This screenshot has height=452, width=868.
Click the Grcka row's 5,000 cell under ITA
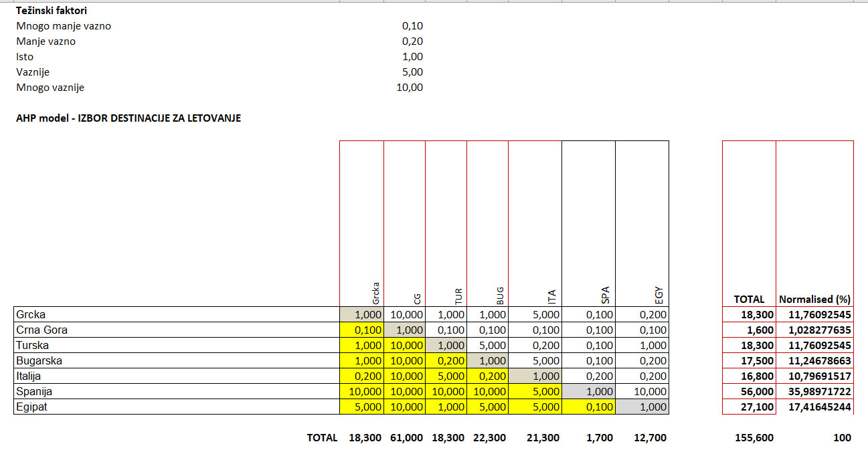[x=535, y=314]
